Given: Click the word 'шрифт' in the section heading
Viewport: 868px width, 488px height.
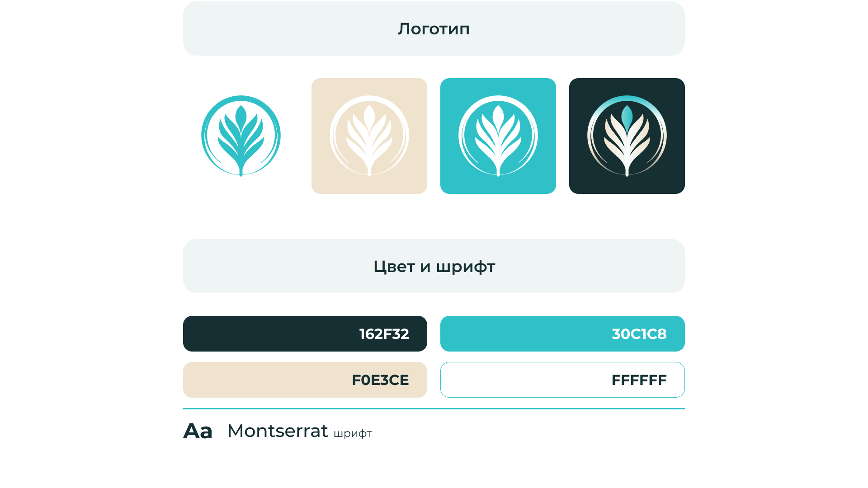Looking at the screenshot, I should [x=465, y=267].
